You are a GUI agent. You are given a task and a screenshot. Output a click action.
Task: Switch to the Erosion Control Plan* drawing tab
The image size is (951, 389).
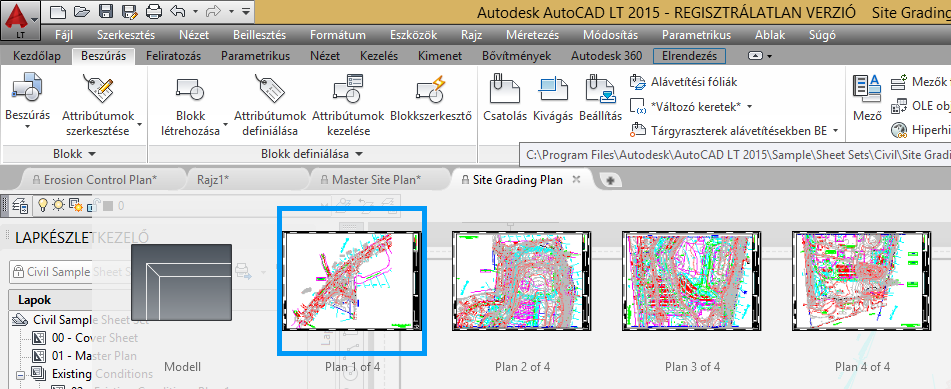pyautogui.click(x=101, y=180)
